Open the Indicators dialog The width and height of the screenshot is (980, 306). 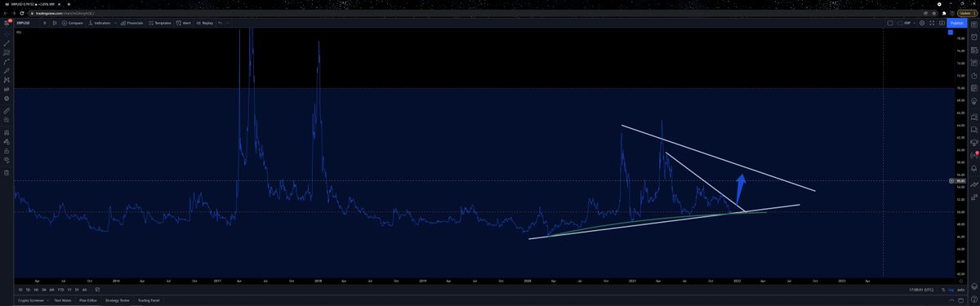click(x=100, y=23)
